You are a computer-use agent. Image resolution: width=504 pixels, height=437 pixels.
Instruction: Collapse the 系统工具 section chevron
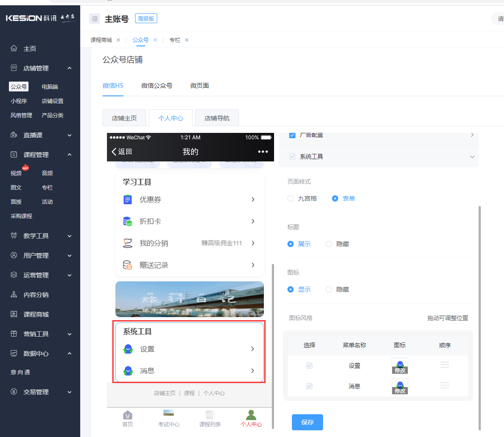[472, 157]
